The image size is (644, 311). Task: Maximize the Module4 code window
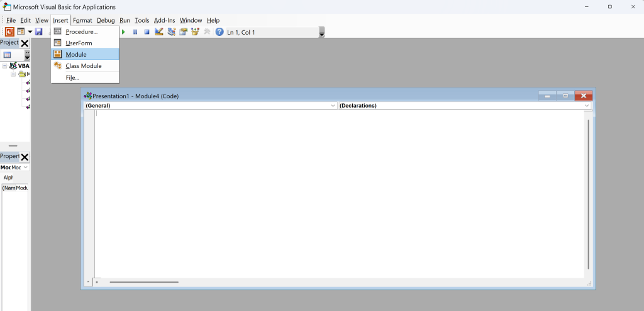[x=565, y=96]
